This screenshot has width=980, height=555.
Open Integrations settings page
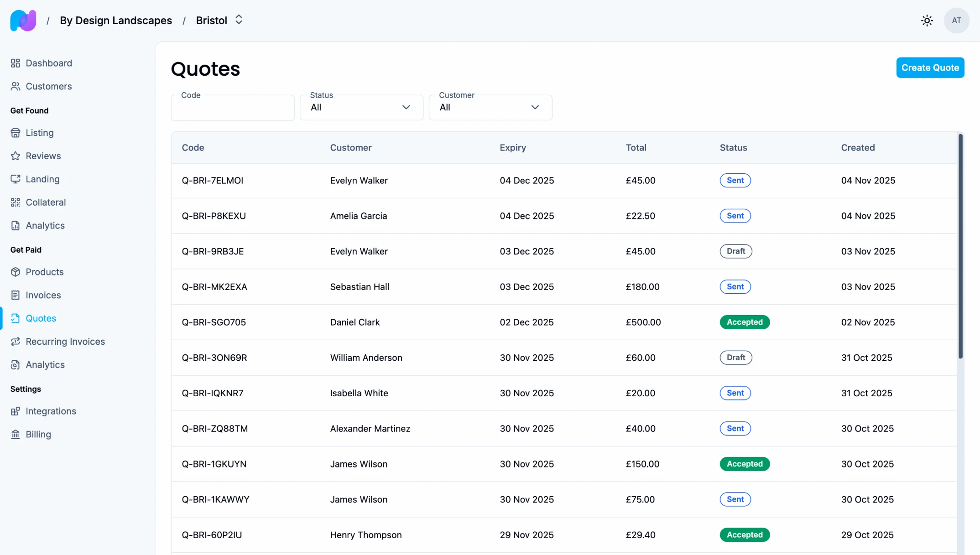(x=51, y=411)
